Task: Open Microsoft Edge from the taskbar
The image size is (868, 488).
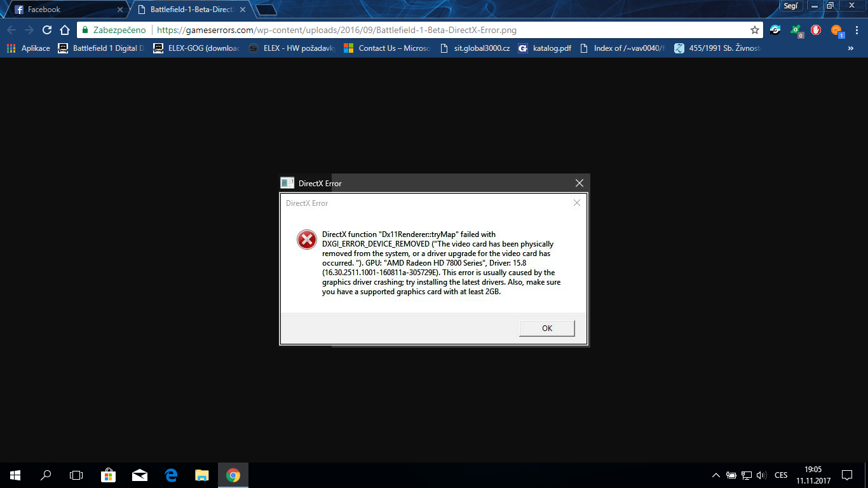Action: click(x=170, y=475)
